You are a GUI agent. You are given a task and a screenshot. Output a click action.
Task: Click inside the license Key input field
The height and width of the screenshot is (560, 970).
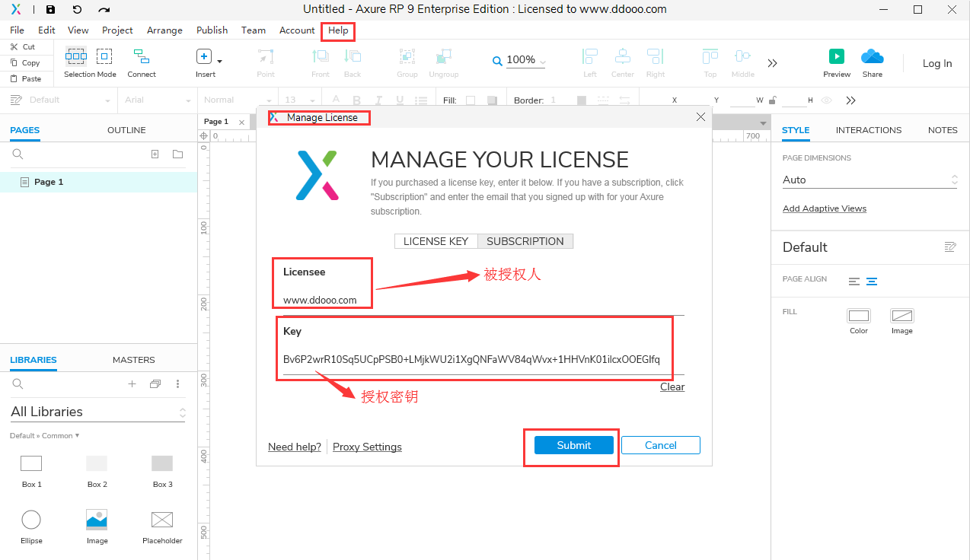tap(472, 359)
